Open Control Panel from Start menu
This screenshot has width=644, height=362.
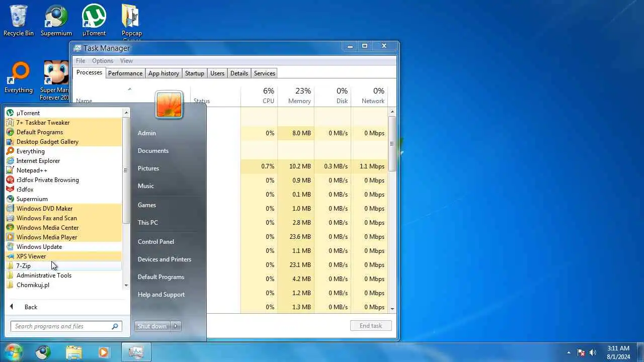pyautogui.click(x=156, y=242)
